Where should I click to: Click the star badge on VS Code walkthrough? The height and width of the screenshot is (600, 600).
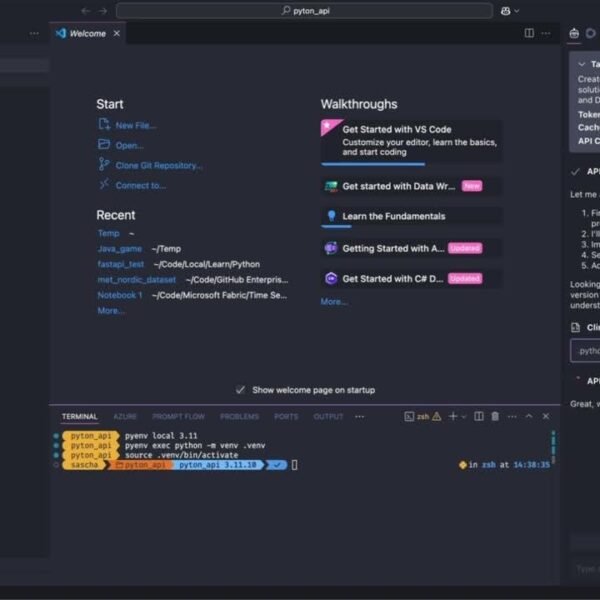[329, 126]
